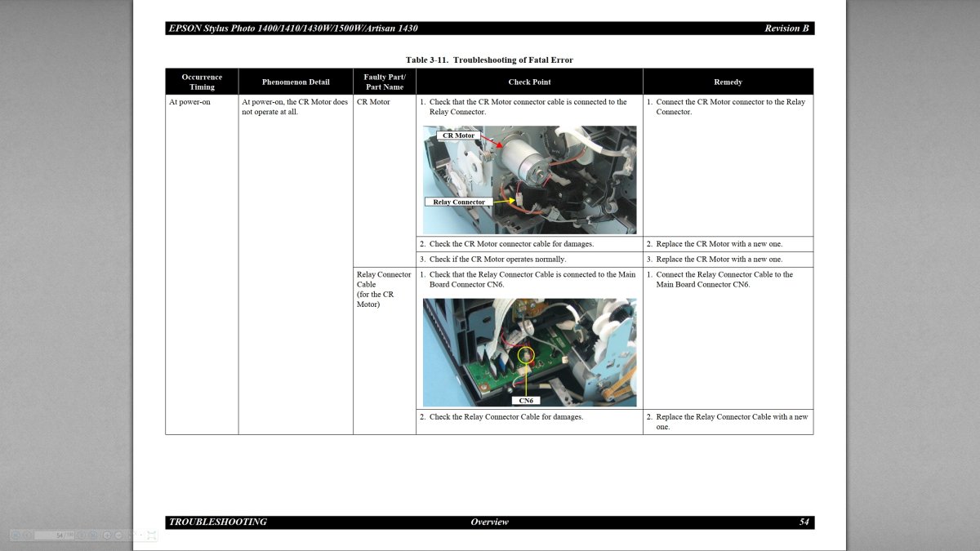
Task: Click the "Remedy" column header
Action: coord(728,82)
